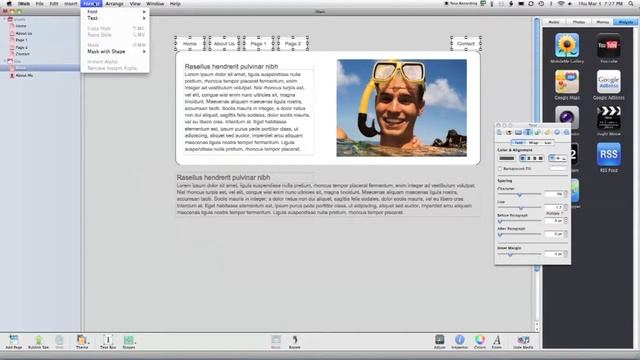Click the text color swatch in inspector
This screenshot has width=640, height=360.
click(507, 158)
